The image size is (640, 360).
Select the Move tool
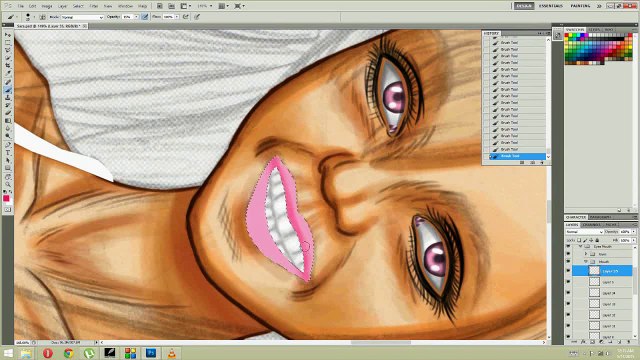tap(8, 35)
